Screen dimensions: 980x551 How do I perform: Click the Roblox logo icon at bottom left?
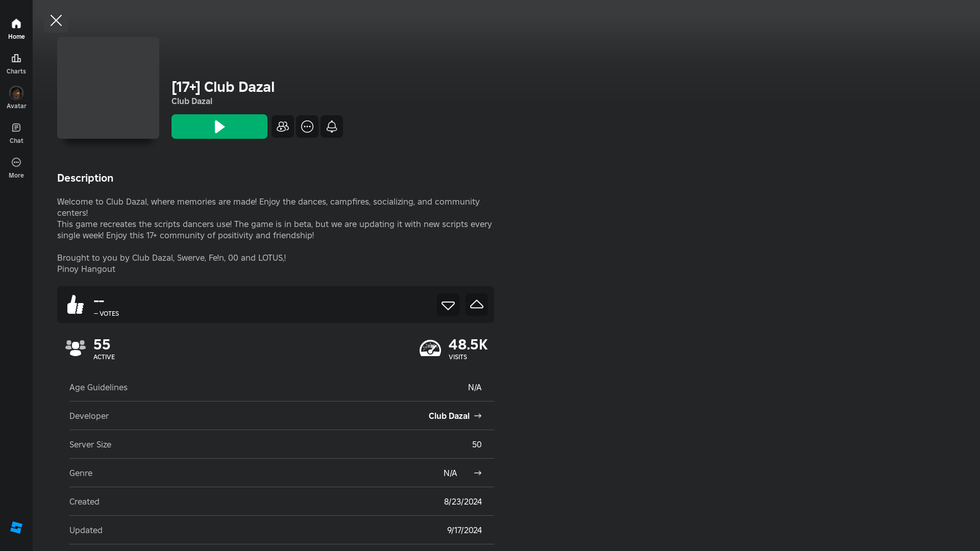(x=16, y=528)
